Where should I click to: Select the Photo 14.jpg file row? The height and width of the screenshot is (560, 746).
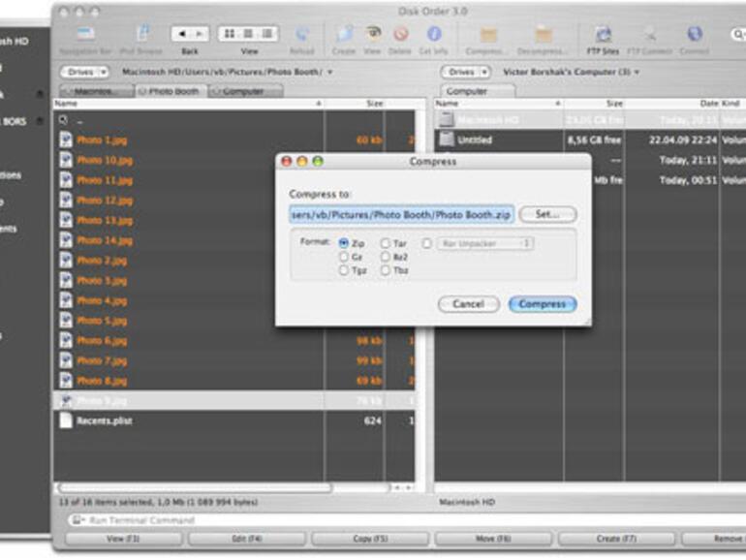[233, 240]
